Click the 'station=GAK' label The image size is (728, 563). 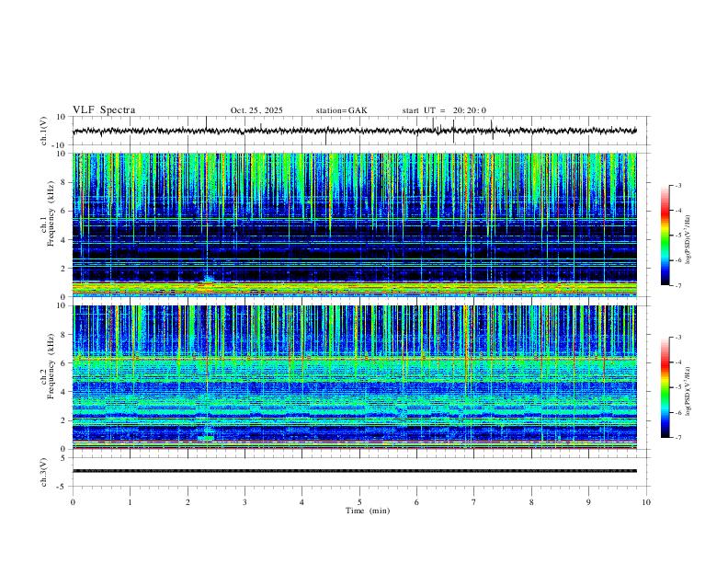[x=341, y=110]
